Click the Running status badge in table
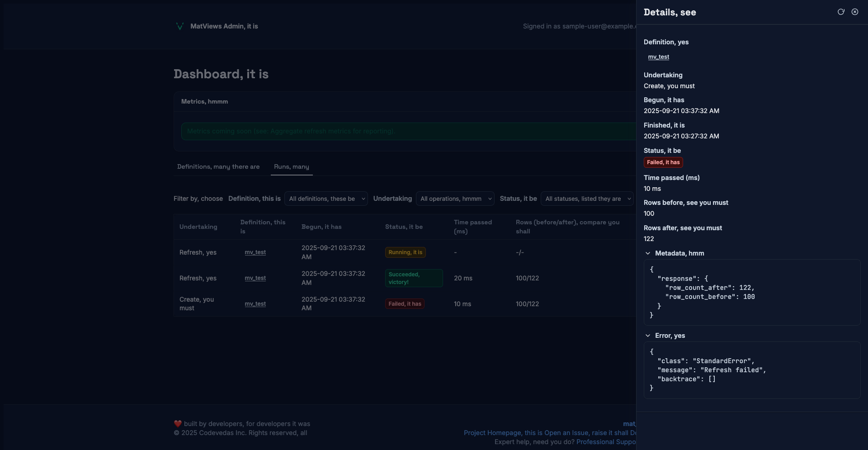868x450 pixels. pos(405,252)
